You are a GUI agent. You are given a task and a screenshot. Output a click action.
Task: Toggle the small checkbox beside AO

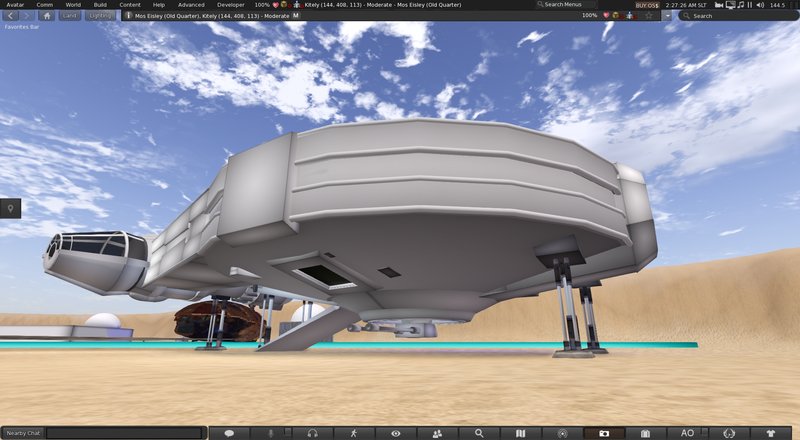pos(704,431)
